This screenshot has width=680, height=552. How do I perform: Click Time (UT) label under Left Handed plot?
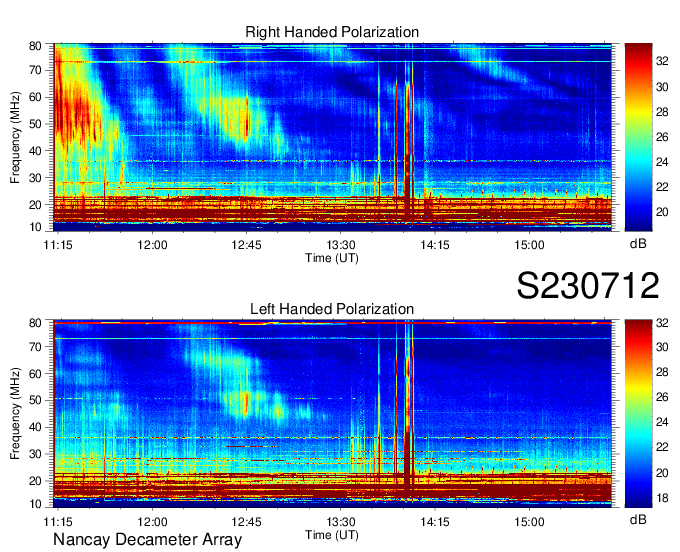click(332, 535)
